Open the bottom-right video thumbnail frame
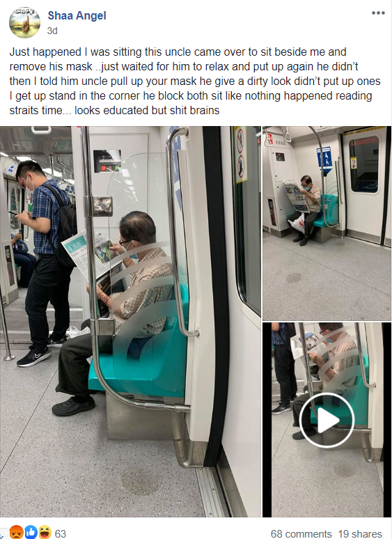The width and height of the screenshot is (392, 539). point(327,420)
